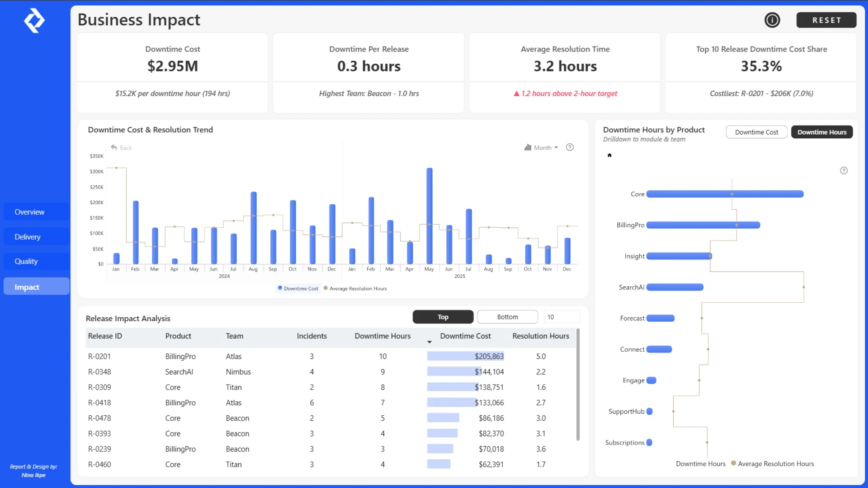The height and width of the screenshot is (488, 868).
Task: Click the diamond logo in the sidebar
Action: 34,21
